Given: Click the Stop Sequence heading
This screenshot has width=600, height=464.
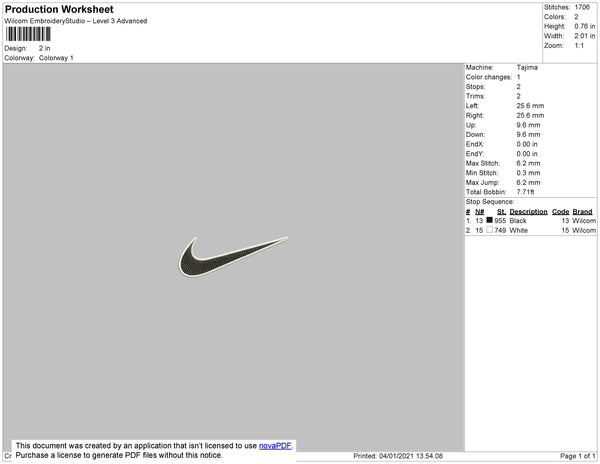Looking at the screenshot, I should click(490, 202).
